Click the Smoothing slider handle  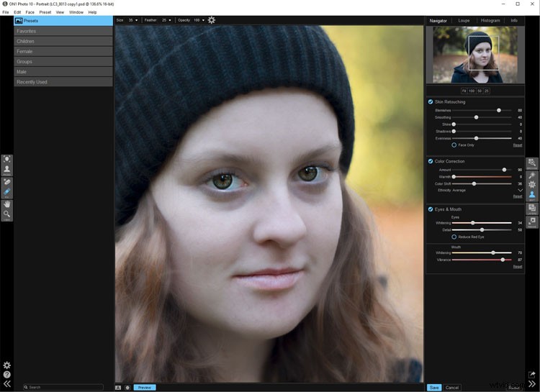pyautogui.click(x=476, y=117)
